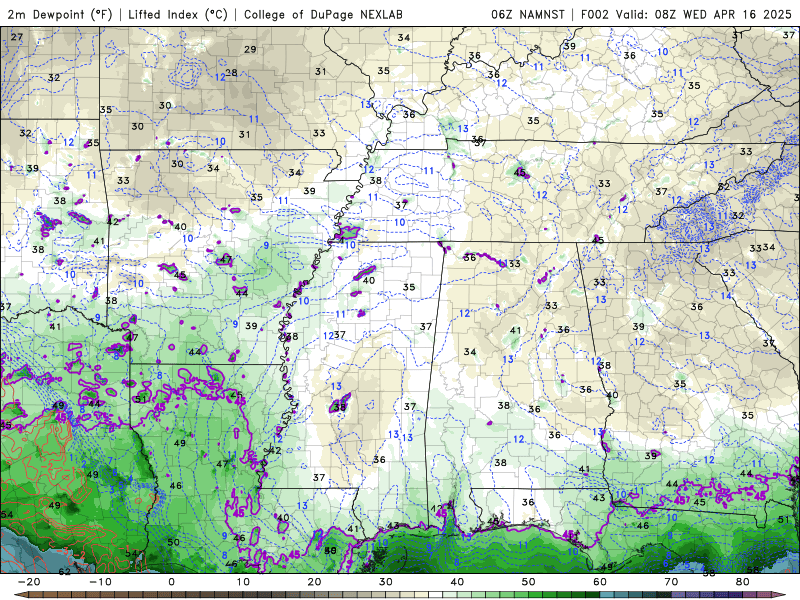Click the 'Lifted Index (°C)' header label
The width and height of the screenshot is (800, 600).
pyautogui.click(x=178, y=14)
